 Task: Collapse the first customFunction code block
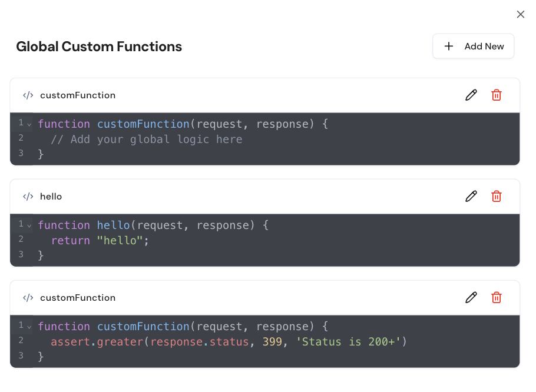coord(28,124)
